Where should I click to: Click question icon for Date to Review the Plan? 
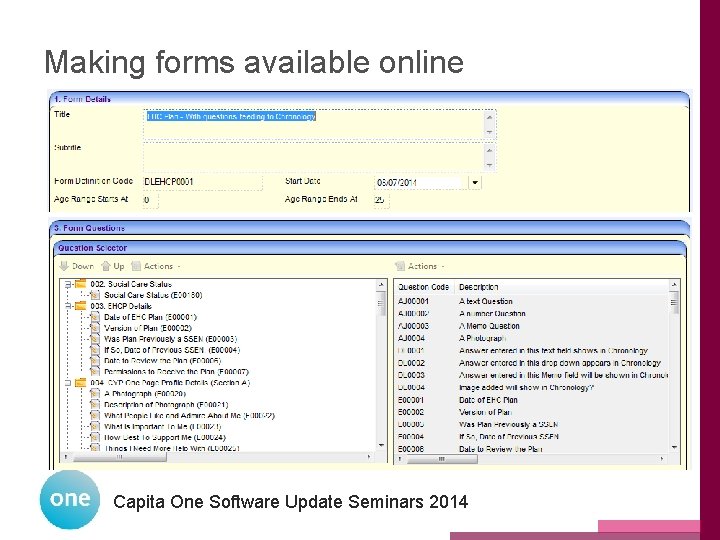tap(95, 361)
